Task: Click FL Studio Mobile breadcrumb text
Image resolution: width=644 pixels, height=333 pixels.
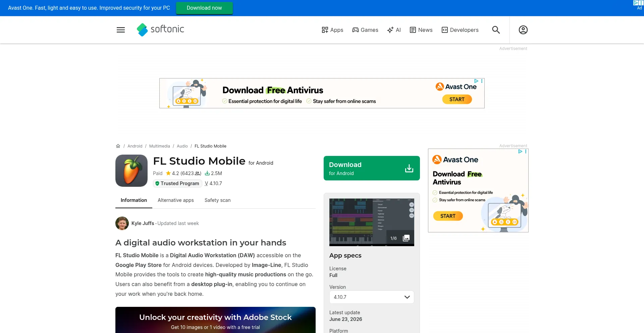Action: point(210,146)
